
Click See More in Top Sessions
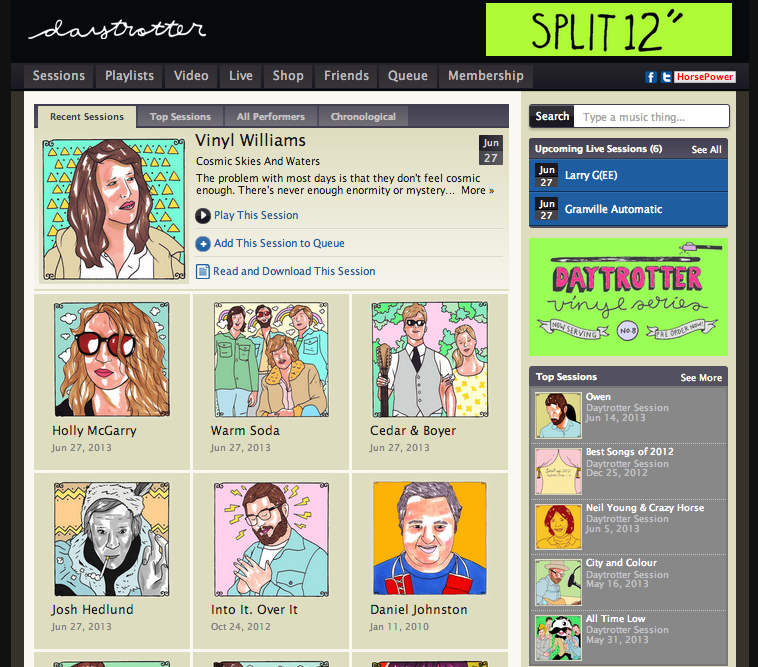click(x=701, y=378)
